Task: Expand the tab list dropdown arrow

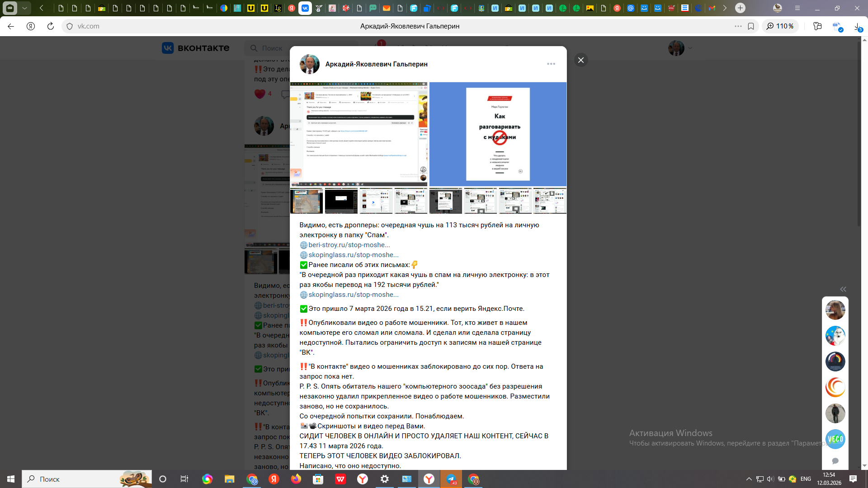Action: point(24,8)
